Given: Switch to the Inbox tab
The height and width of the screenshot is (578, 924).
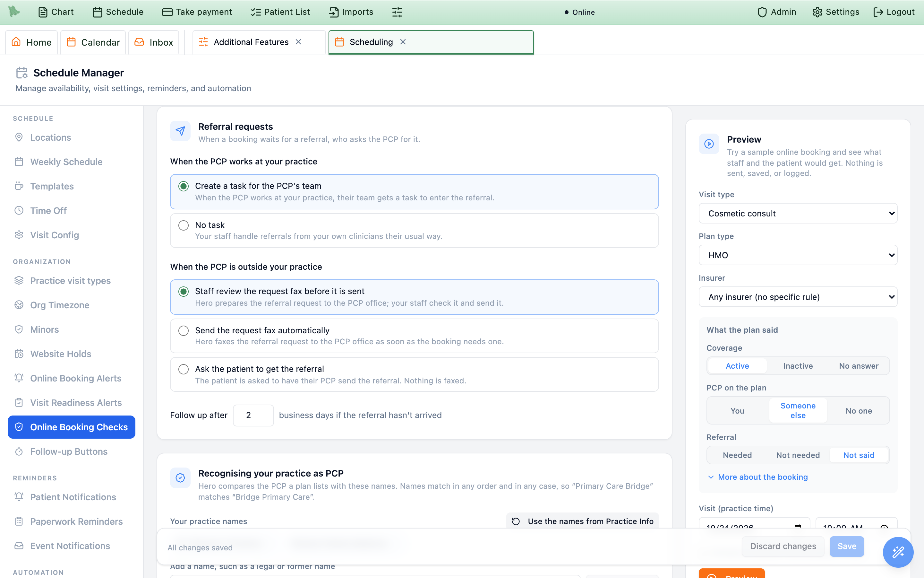Looking at the screenshot, I should [x=154, y=42].
